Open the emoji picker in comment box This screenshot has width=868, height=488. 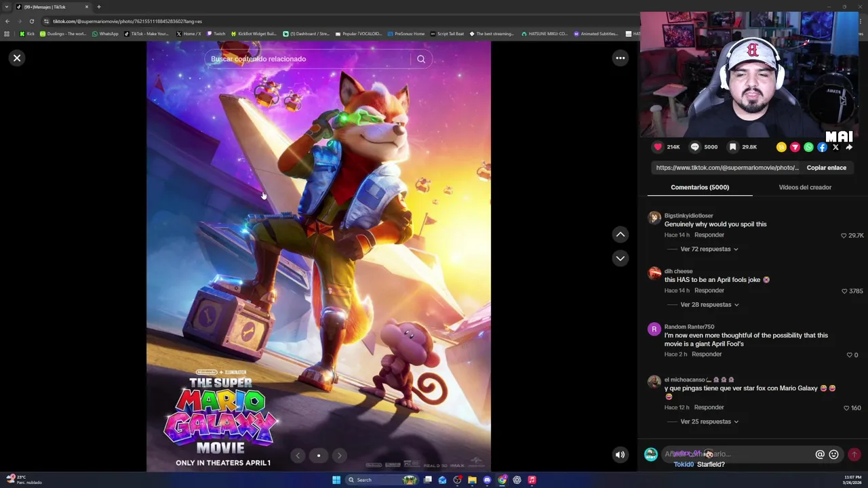[833, 455]
